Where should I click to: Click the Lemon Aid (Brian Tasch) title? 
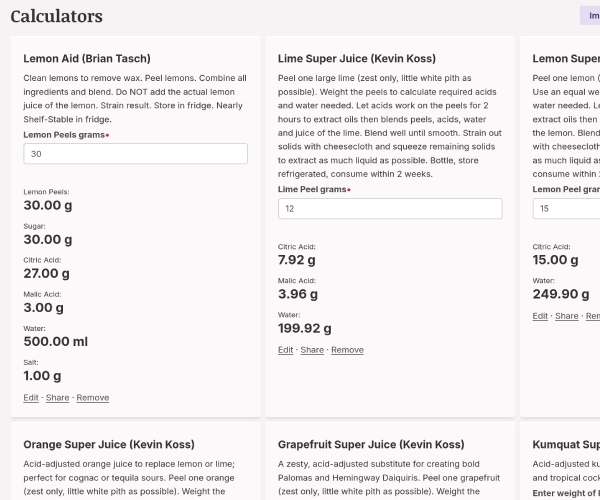click(x=86, y=59)
